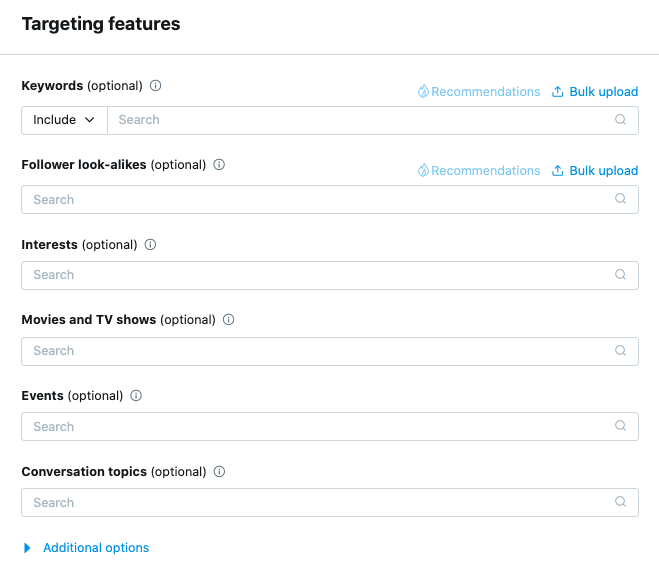Click the info icon next to Events
The width and height of the screenshot is (659, 575).
pyautogui.click(x=136, y=396)
